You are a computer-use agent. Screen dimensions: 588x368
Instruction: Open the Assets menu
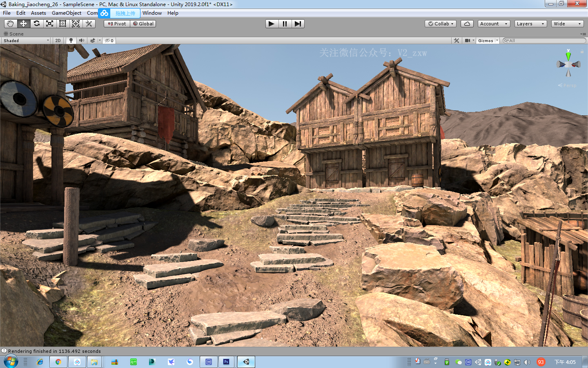point(38,13)
